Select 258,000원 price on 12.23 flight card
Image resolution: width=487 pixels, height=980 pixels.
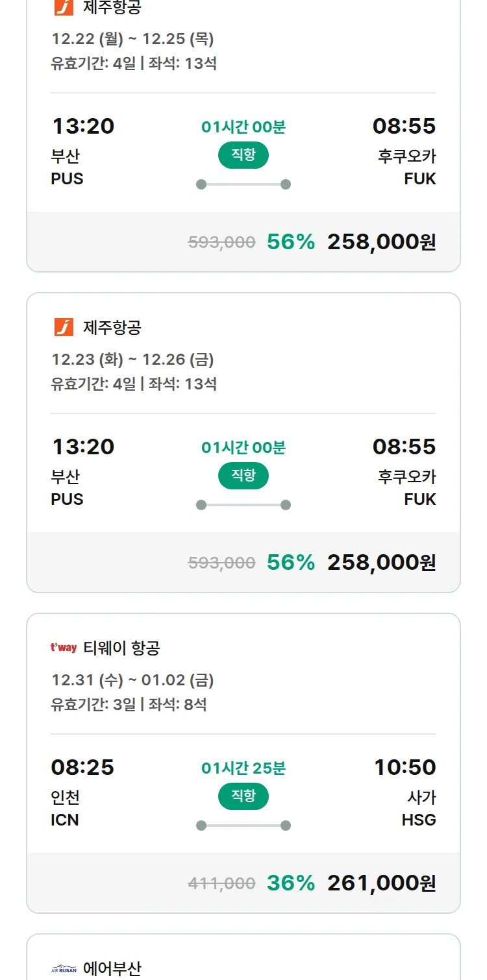[x=381, y=563]
